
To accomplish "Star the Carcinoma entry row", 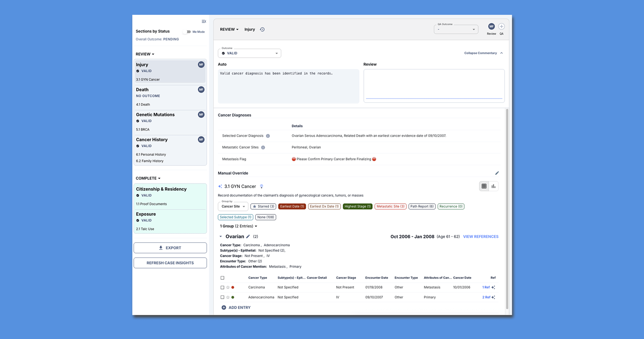I will click(x=228, y=288).
